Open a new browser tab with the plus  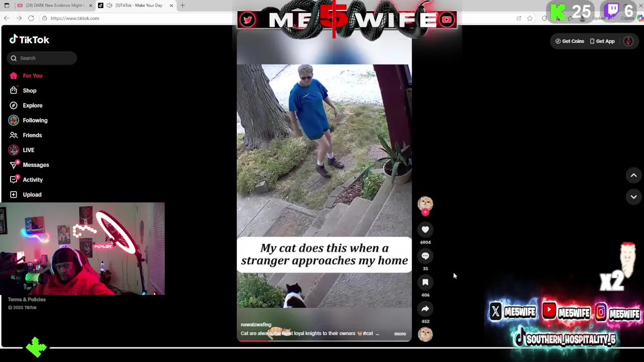point(182,6)
